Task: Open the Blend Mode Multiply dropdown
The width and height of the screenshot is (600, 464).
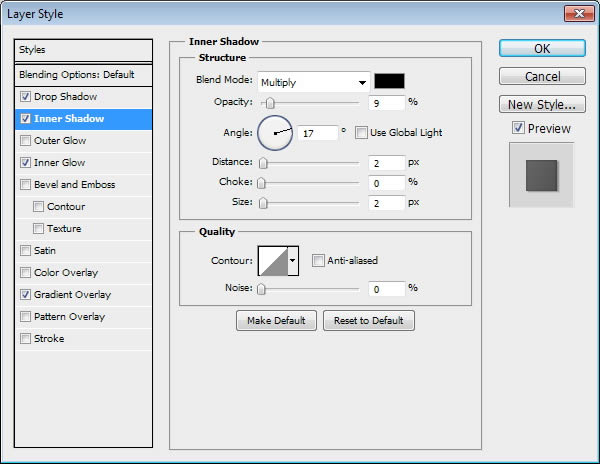Action: 314,82
